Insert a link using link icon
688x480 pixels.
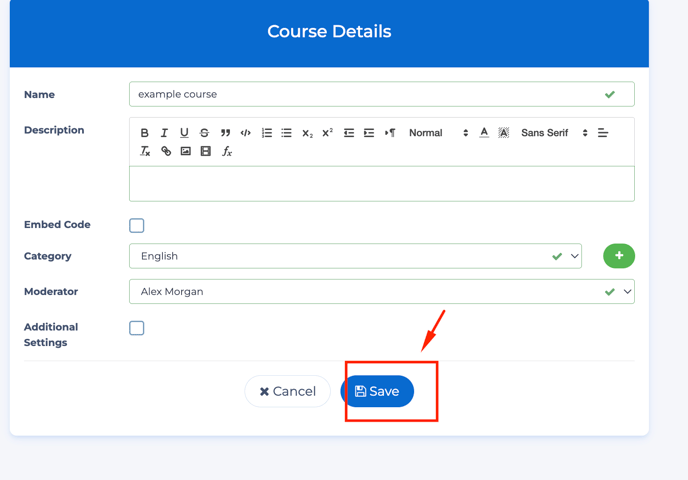[166, 152]
